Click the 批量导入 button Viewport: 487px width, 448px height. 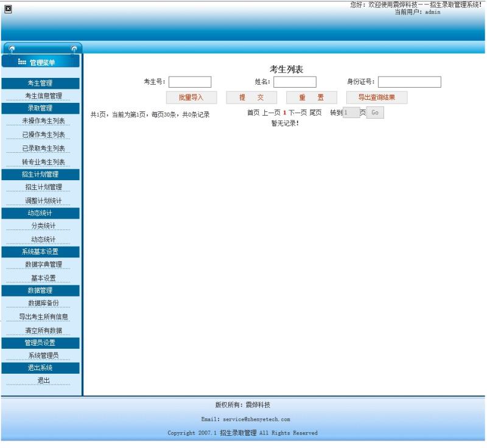(191, 97)
